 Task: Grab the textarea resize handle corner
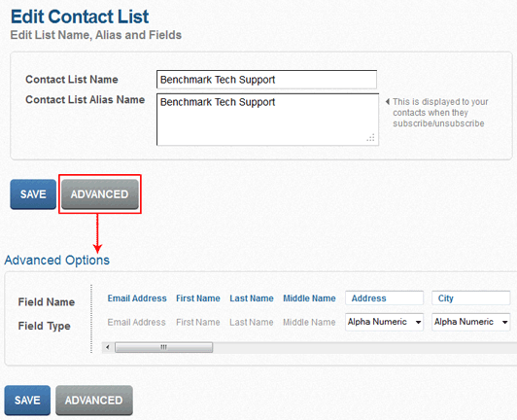pyautogui.click(x=371, y=138)
